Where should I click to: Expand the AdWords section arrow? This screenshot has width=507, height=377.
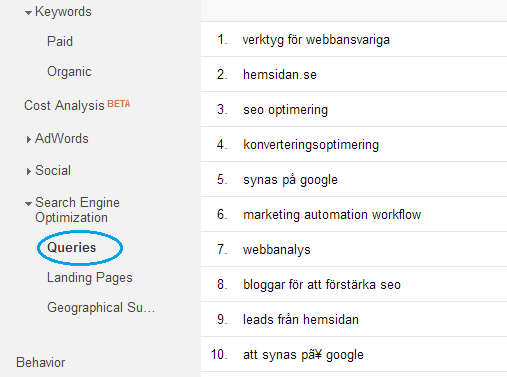pyautogui.click(x=29, y=139)
